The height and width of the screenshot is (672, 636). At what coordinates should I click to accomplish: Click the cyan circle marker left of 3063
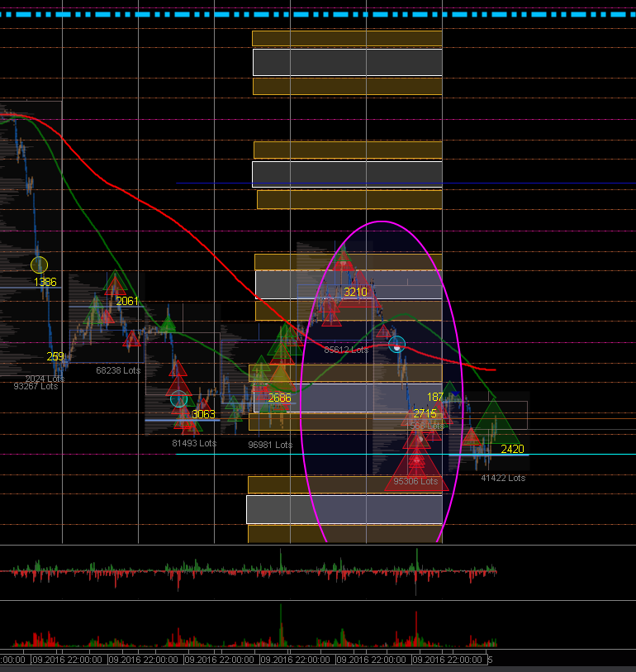pyautogui.click(x=178, y=399)
